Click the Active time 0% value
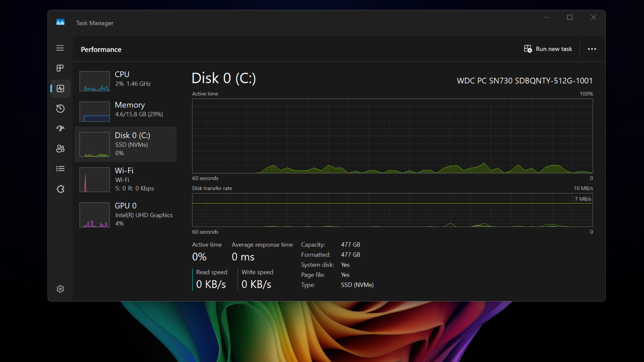This screenshot has height=362, width=644. (x=199, y=257)
